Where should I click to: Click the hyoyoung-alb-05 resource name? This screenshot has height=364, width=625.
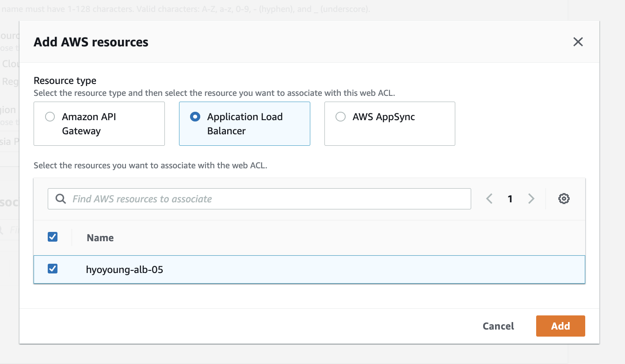coord(125,269)
